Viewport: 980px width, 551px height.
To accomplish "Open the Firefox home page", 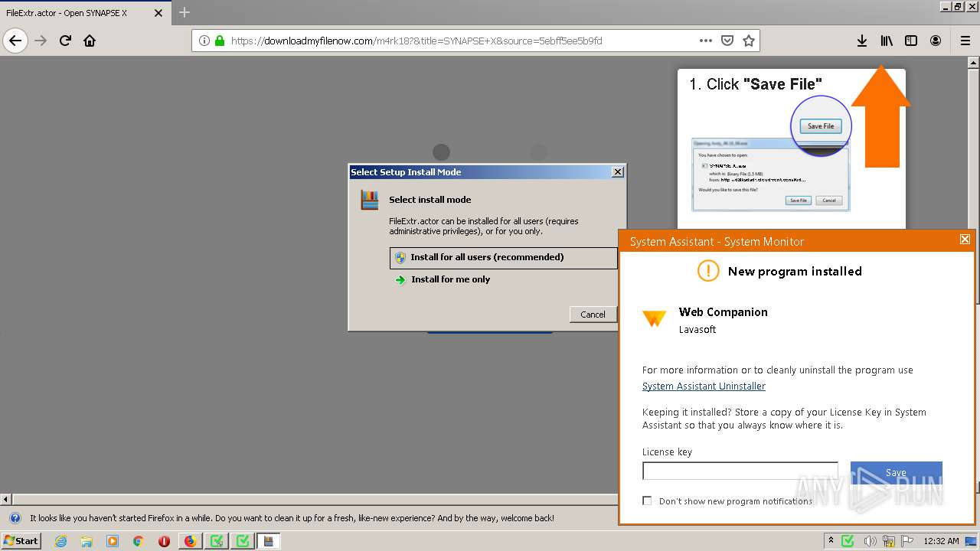I will 90,41.
